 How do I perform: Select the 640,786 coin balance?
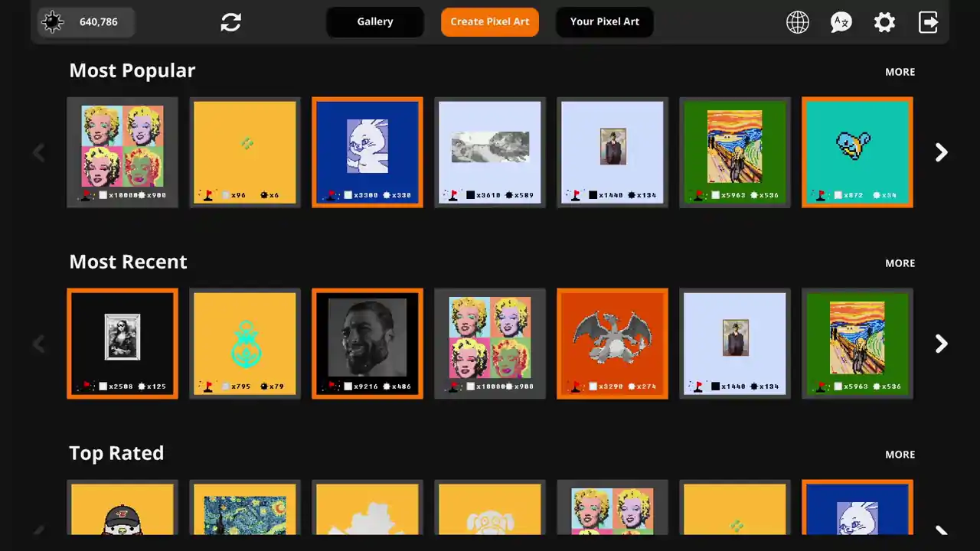99,22
